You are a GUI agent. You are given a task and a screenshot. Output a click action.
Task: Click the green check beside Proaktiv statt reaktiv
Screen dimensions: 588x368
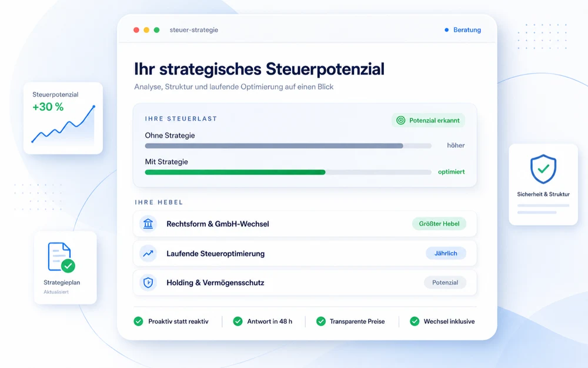[138, 321]
